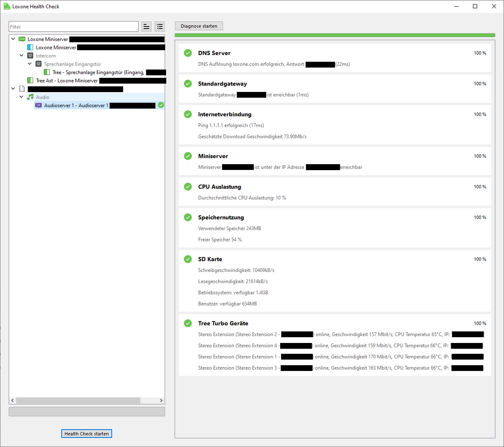
Task: Collapse the Audio tree node
Action: click(x=21, y=97)
